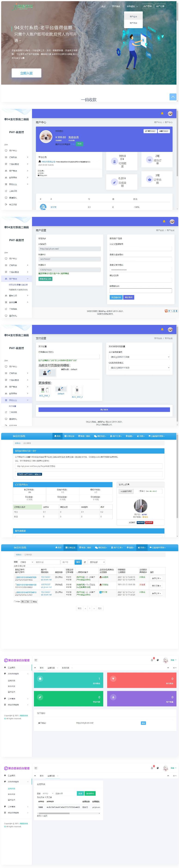Click the Alipay logo icon in stats table
Viewport: 179px width, 868px height.
[x=43, y=207]
